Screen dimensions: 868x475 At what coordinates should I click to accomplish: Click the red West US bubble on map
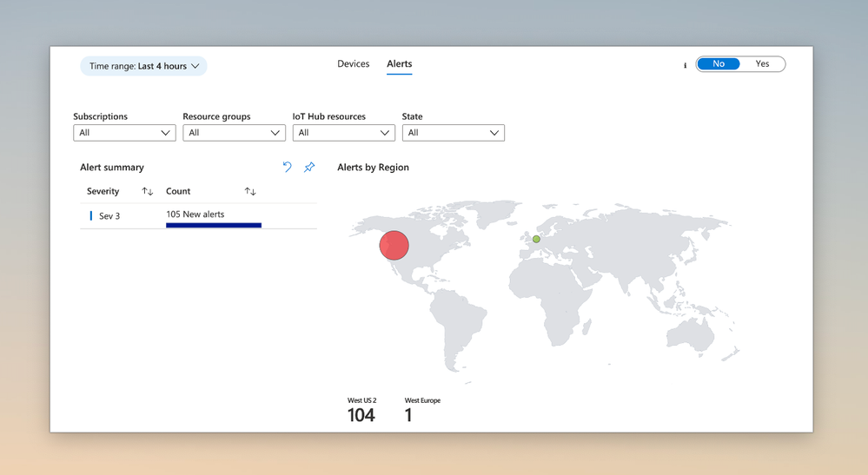[394, 246]
